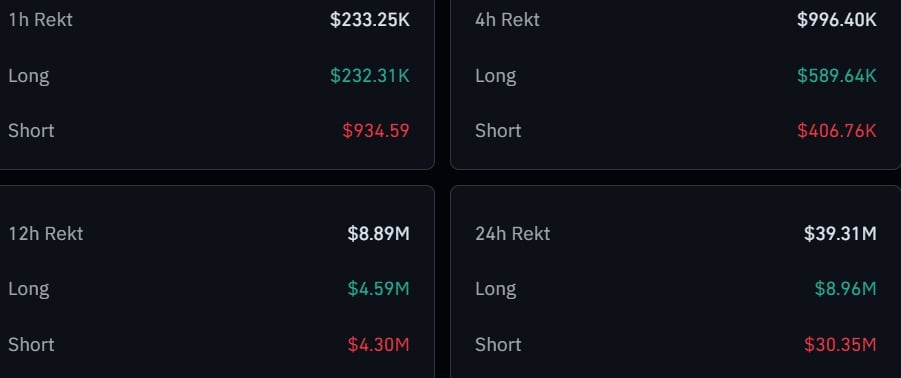
Task: Click the Short label in 4h card
Action: [x=498, y=131]
